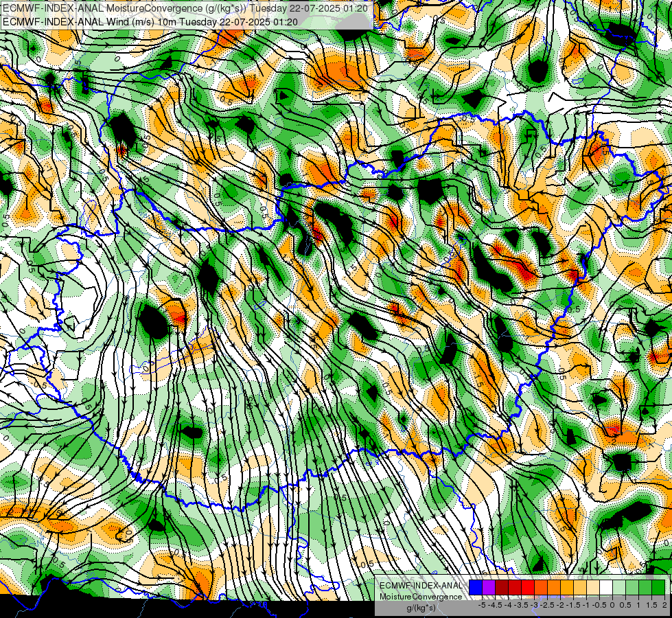Click the Wind (m/s) 10m title line
672x618 pixels.
tap(150, 21)
